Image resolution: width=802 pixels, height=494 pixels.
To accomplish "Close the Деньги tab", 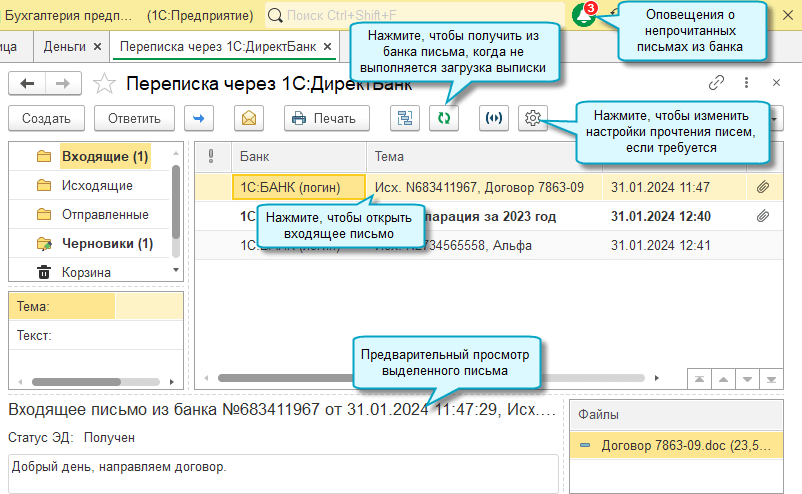I will [97, 47].
